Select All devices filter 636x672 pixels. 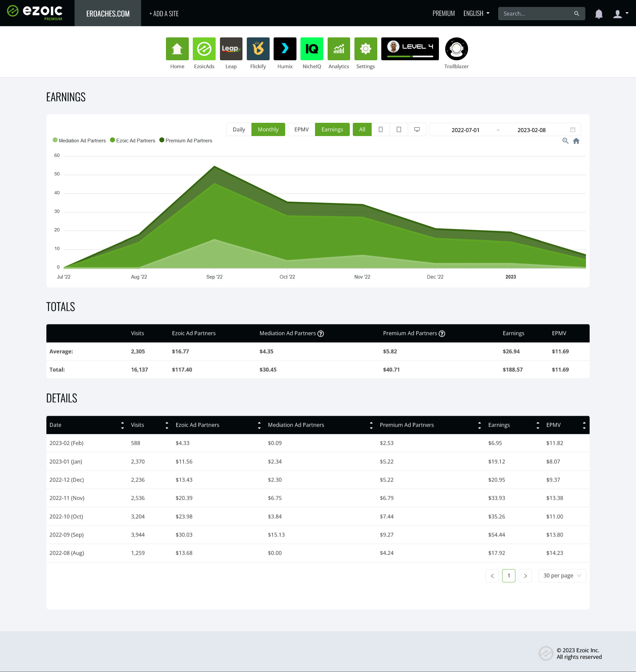(x=362, y=129)
